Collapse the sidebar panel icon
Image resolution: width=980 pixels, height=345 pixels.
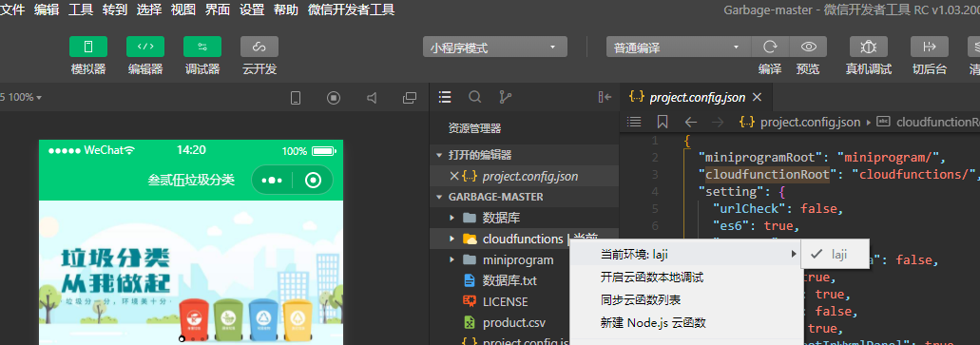pos(605,97)
